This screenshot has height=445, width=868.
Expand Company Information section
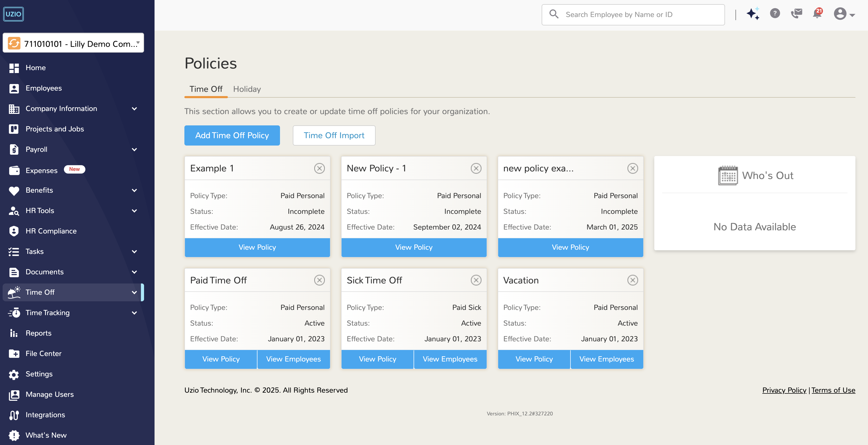coord(134,109)
